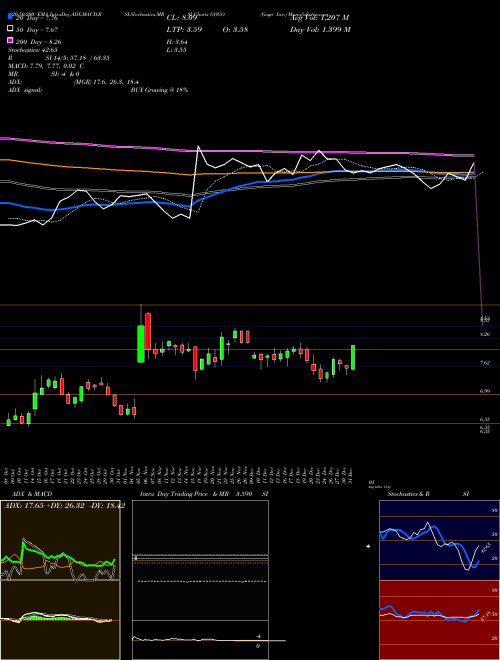The image size is (500, 660).
Task: Click the 'L: 3.55' low value
Action: (177, 50)
